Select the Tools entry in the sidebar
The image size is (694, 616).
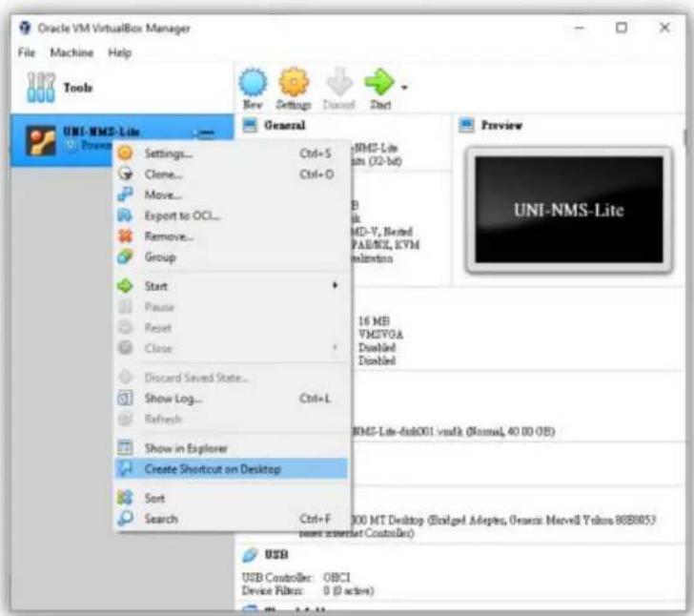tap(121, 88)
